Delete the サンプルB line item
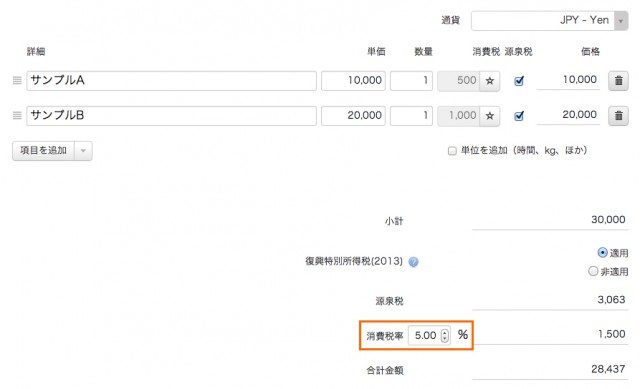The height and width of the screenshot is (389, 640). click(x=618, y=116)
